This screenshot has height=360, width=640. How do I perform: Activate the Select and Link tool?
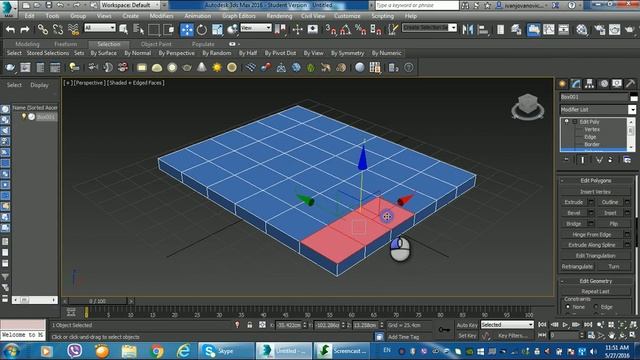click(42, 29)
